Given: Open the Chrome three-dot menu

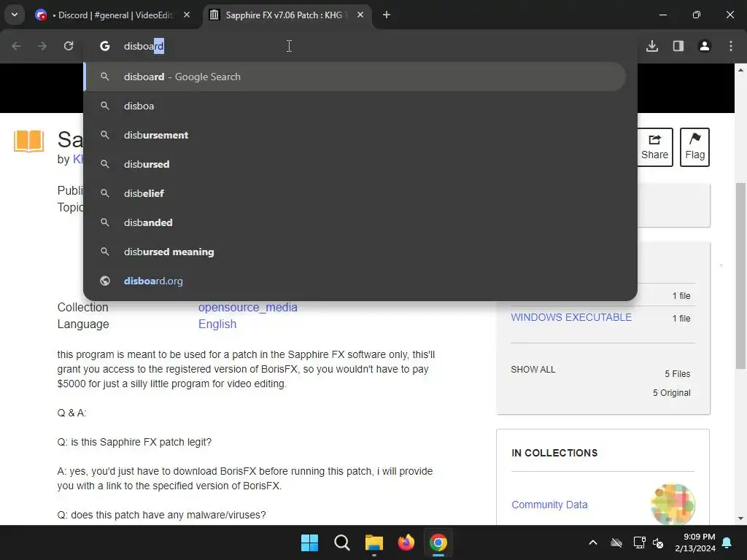Looking at the screenshot, I should click(731, 46).
